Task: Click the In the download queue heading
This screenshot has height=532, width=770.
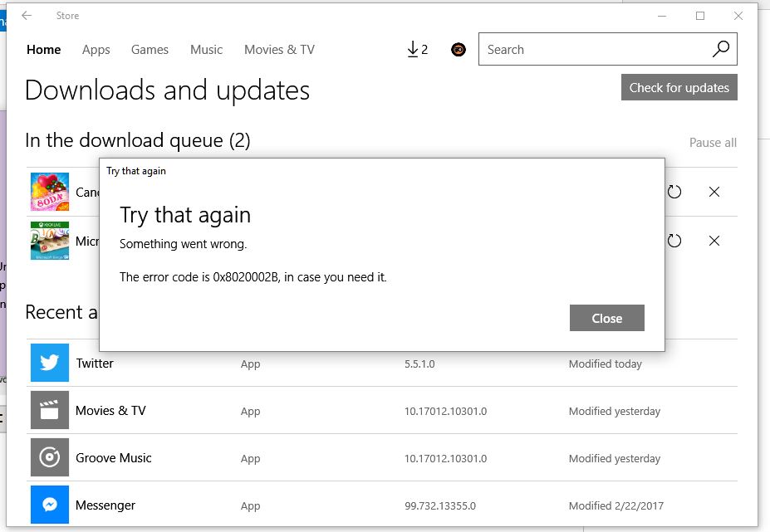Action: [x=138, y=140]
